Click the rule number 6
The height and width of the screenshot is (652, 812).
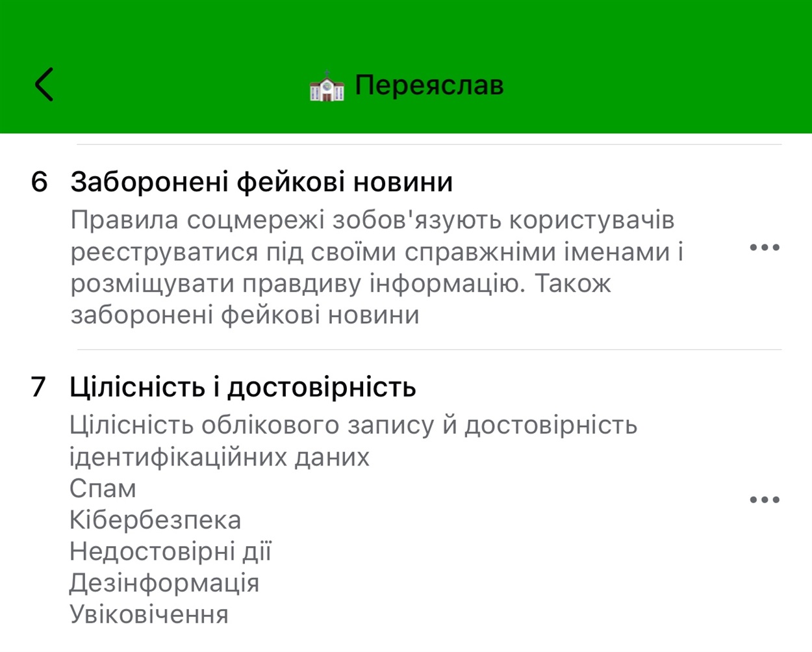[x=39, y=182]
